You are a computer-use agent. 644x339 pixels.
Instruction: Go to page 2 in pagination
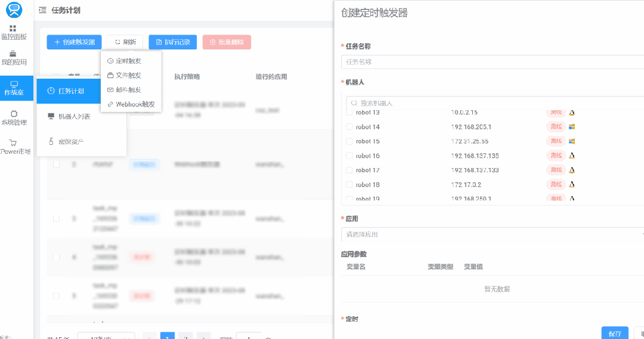tap(185, 337)
